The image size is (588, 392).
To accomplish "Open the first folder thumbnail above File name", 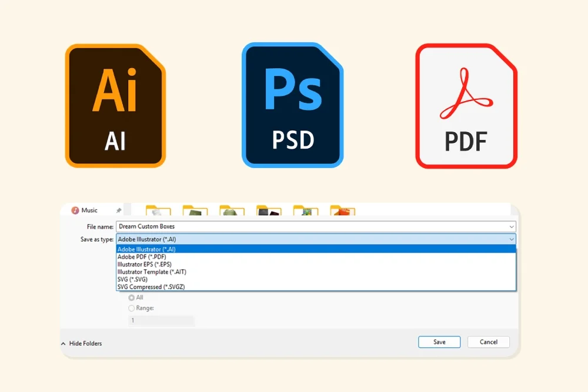I will [157, 210].
